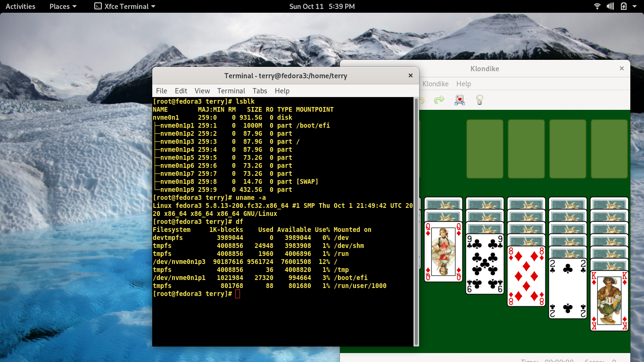
Task: Click the Klondike window title text
Action: coord(485,68)
